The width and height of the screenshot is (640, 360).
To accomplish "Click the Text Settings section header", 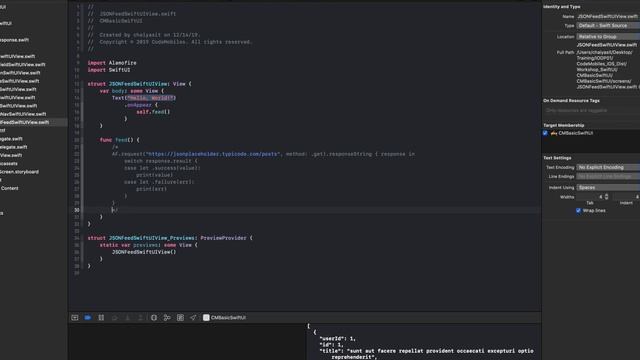I will tap(557, 158).
